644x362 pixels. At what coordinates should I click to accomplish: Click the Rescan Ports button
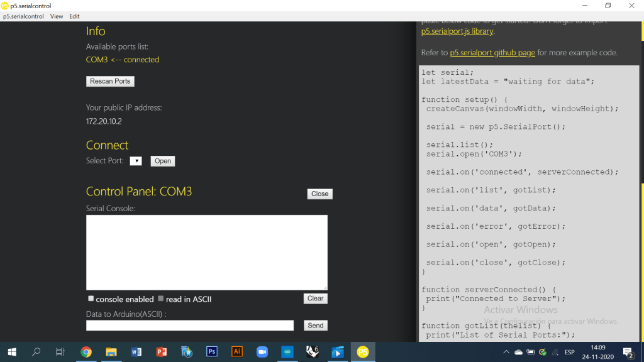click(110, 81)
